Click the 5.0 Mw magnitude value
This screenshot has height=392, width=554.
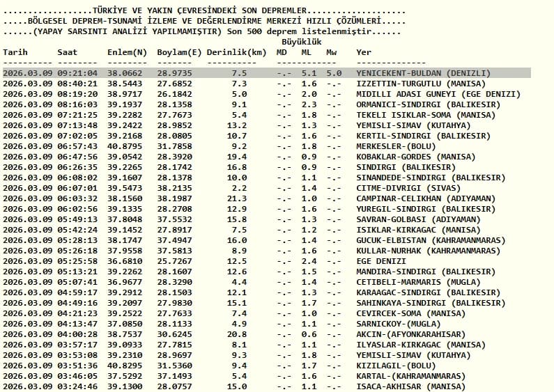point(334,73)
